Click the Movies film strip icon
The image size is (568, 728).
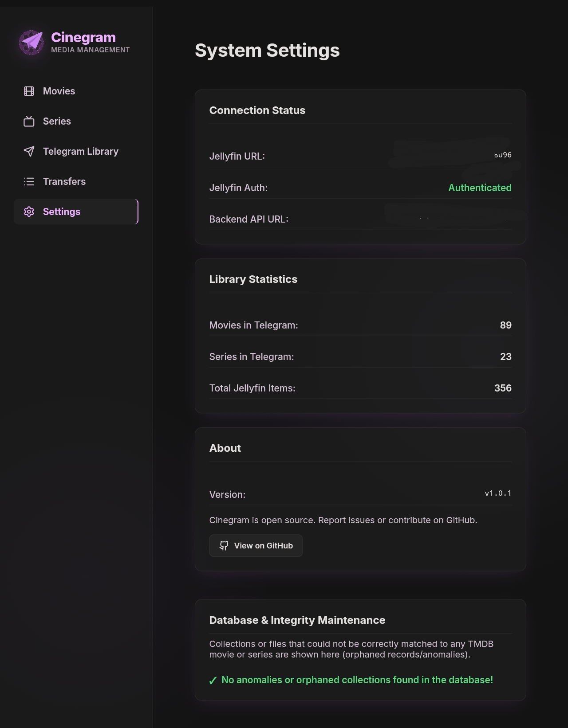point(29,91)
